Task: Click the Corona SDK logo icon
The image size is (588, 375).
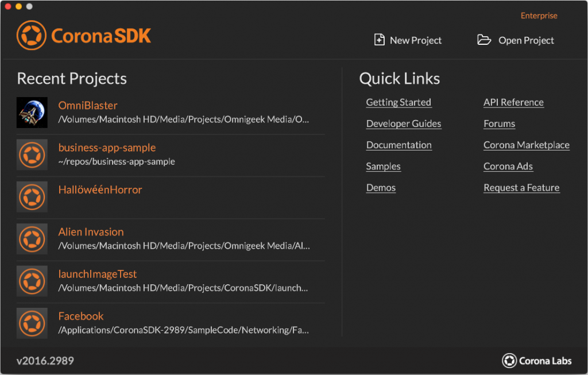Action: pyautogui.click(x=32, y=36)
